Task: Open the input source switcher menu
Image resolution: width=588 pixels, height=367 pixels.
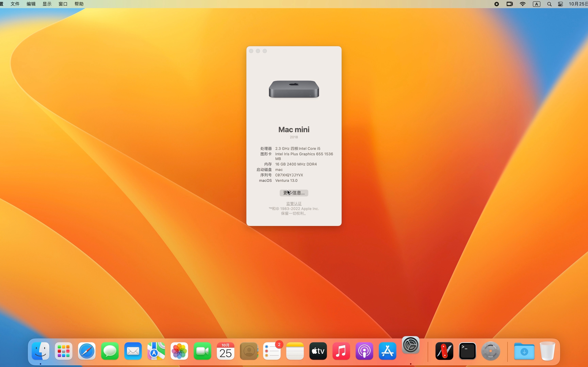Action: tap(536, 4)
